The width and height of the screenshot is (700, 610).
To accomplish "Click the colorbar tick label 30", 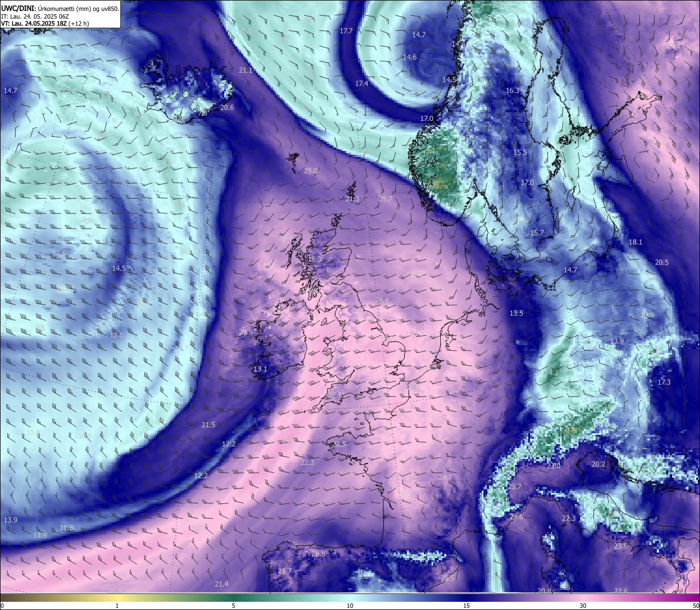I will coord(583,606).
